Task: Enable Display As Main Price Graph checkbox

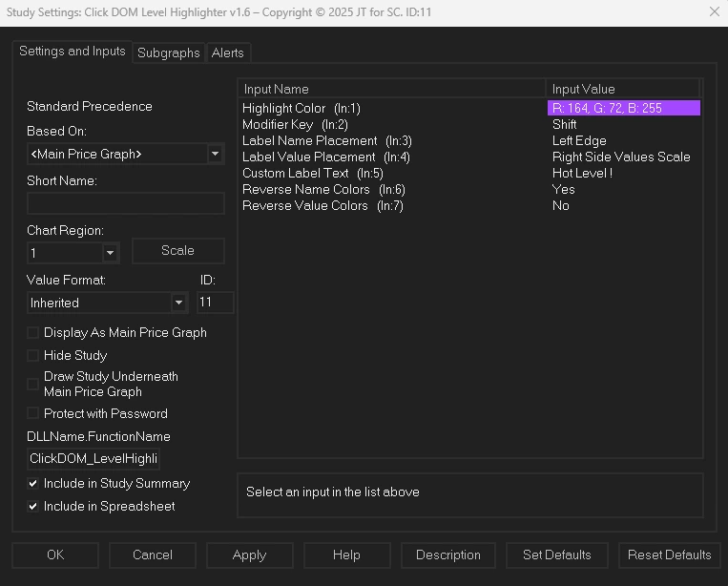Action: [33, 332]
